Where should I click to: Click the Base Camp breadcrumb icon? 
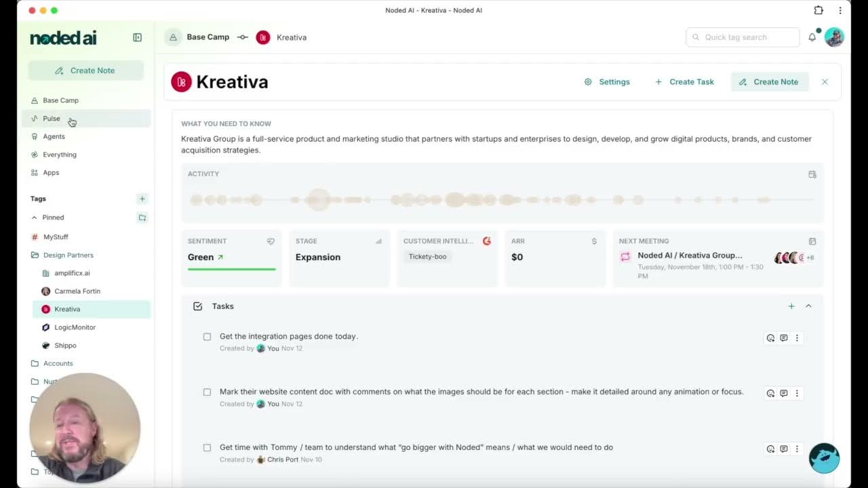pos(173,37)
